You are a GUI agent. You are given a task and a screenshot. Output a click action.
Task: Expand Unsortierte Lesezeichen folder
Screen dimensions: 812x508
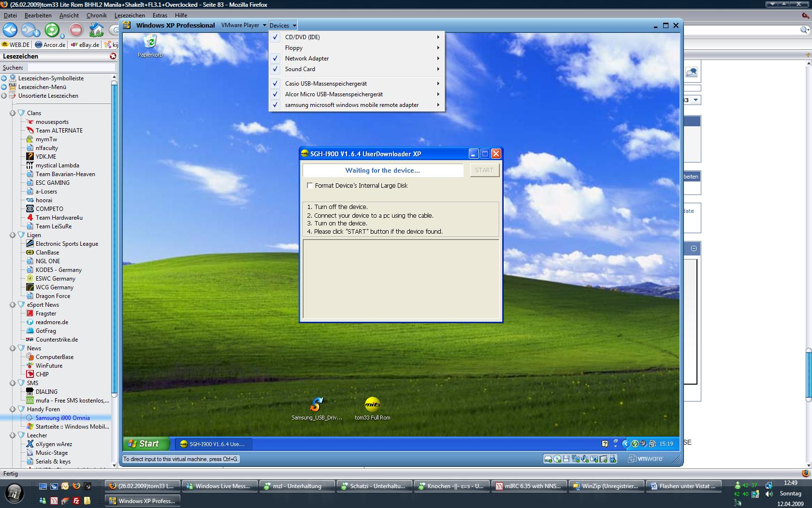coord(4,96)
